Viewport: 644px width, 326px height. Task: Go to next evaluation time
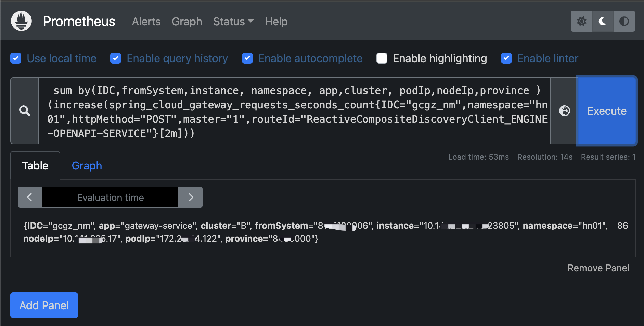click(191, 197)
